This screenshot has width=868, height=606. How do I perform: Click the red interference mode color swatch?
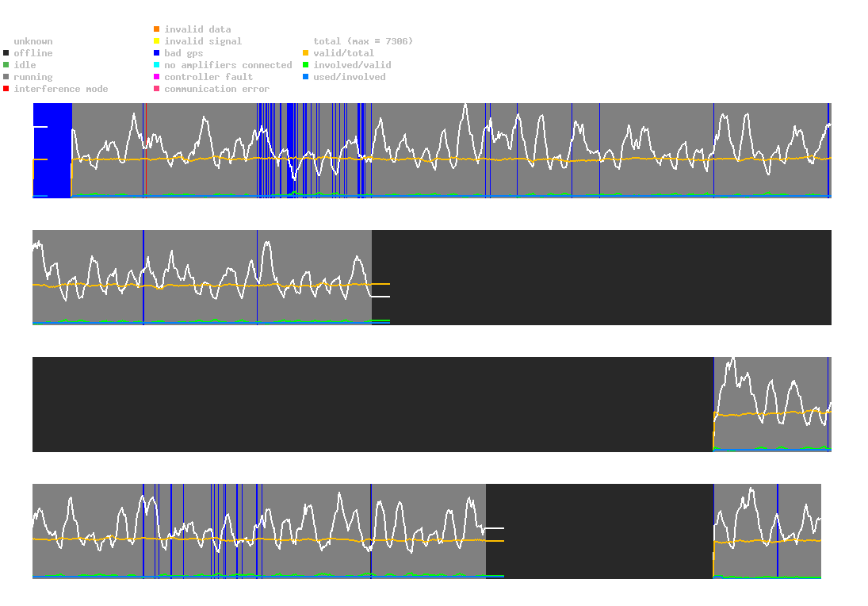pos(6,89)
